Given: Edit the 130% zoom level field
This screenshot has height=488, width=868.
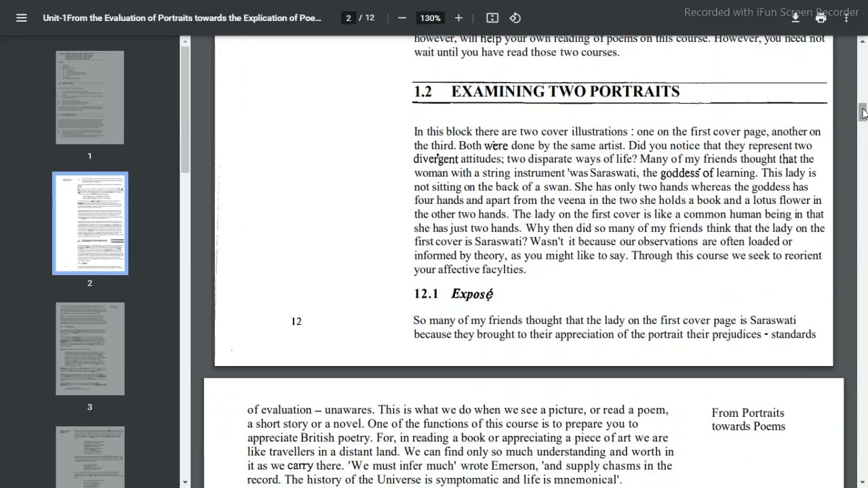Looking at the screenshot, I should 430,18.
